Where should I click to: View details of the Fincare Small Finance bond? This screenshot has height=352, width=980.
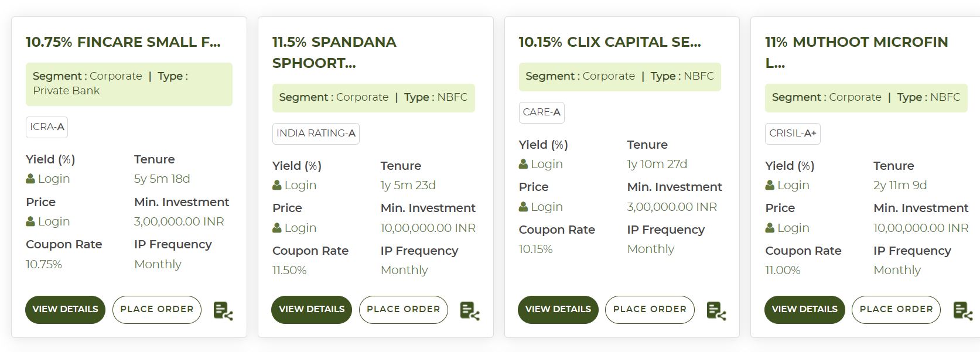click(x=65, y=309)
